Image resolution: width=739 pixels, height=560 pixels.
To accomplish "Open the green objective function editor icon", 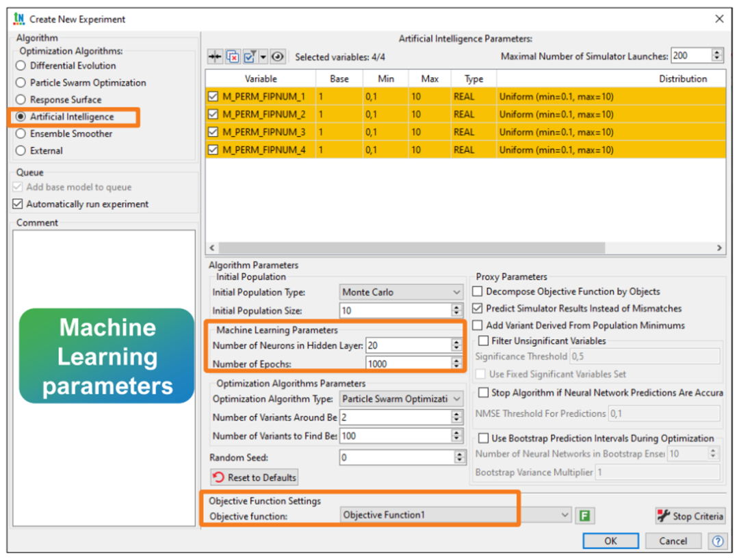I will pyautogui.click(x=584, y=516).
